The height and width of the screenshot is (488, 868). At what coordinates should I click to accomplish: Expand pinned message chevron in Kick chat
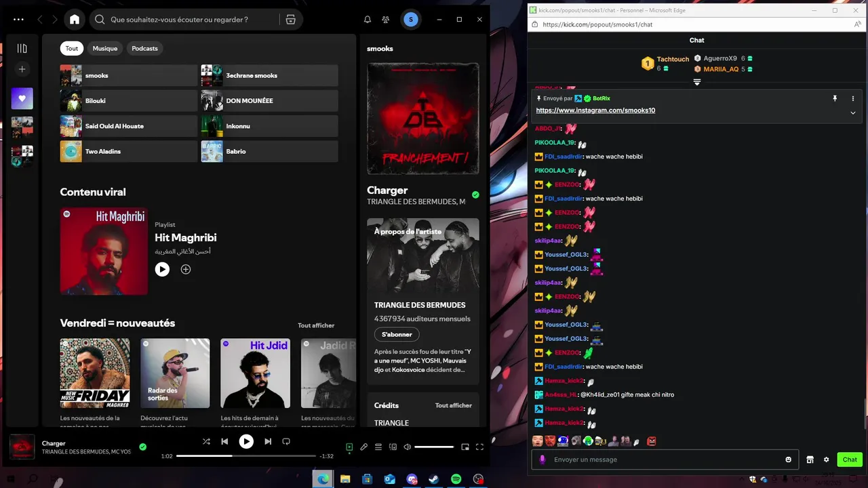pos(852,113)
